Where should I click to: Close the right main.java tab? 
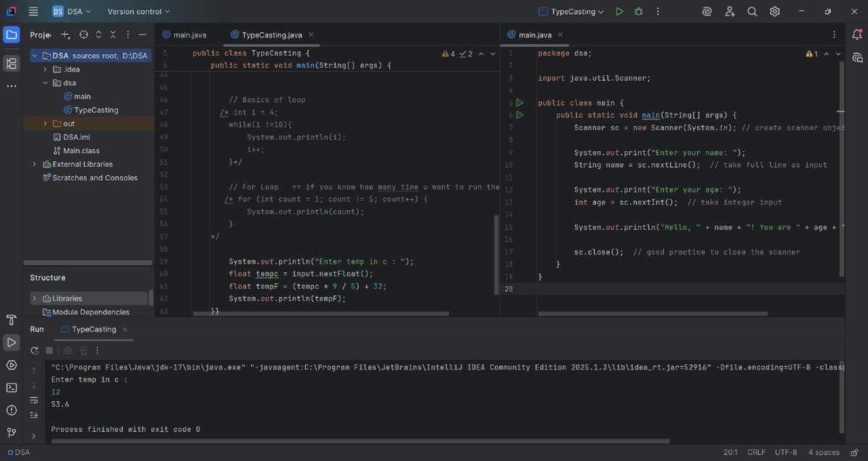[x=560, y=35]
